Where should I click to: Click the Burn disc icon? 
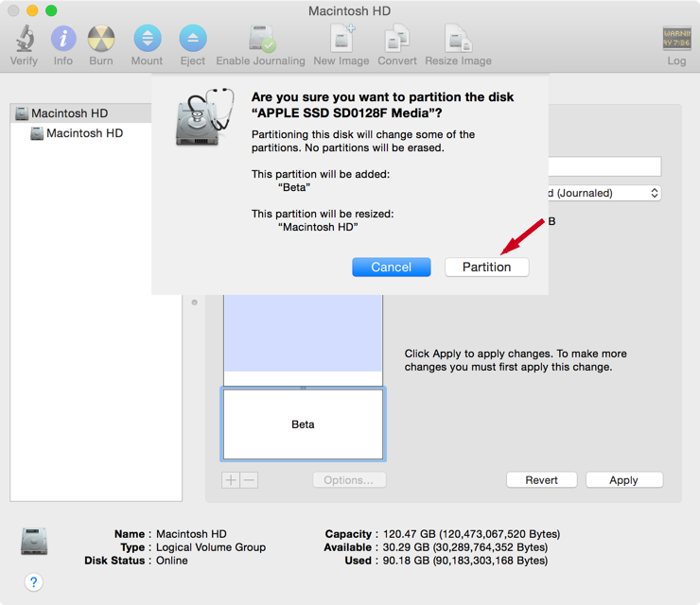point(101,39)
